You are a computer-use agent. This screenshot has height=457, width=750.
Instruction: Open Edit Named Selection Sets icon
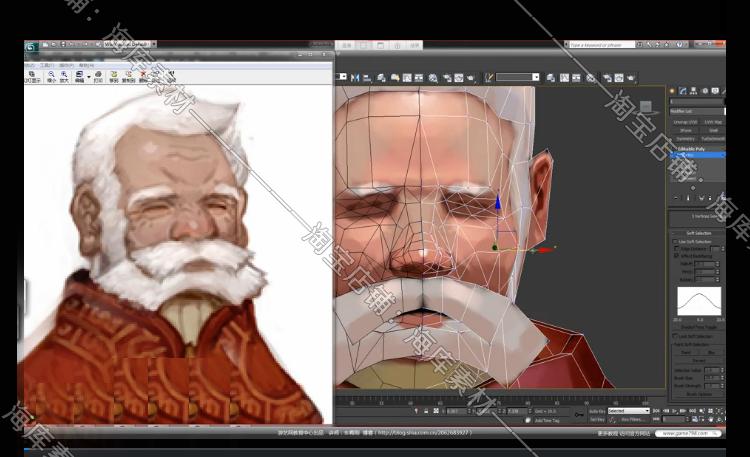pyautogui.click(x=489, y=78)
